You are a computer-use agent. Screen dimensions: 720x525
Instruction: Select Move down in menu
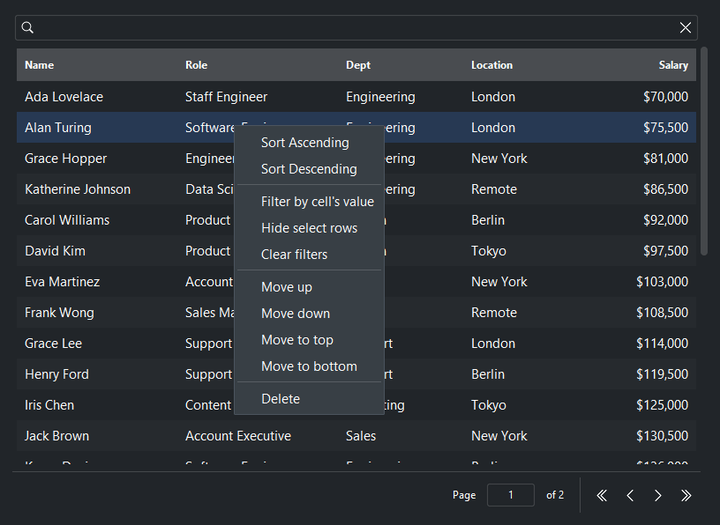tap(309, 314)
